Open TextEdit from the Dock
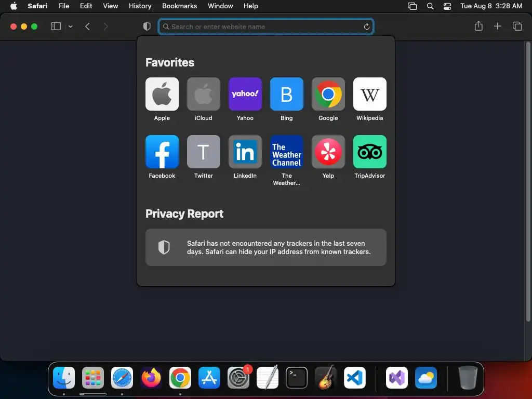The width and height of the screenshot is (532, 399). point(268,378)
